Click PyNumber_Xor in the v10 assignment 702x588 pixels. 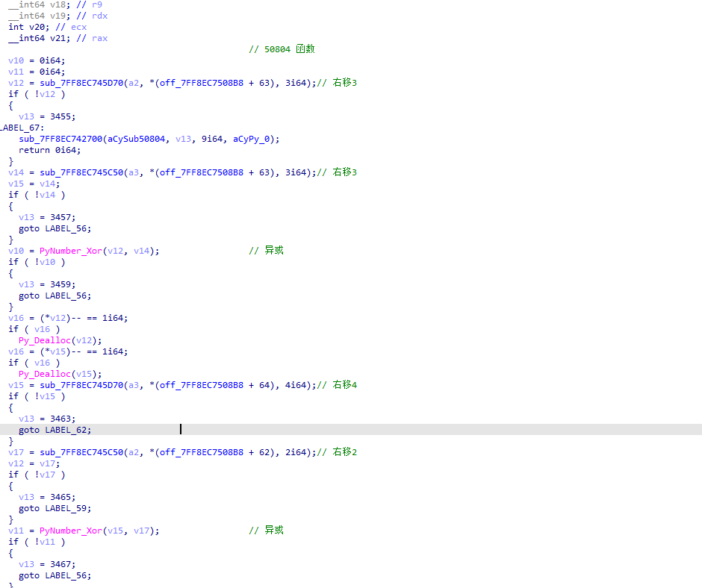click(69, 251)
